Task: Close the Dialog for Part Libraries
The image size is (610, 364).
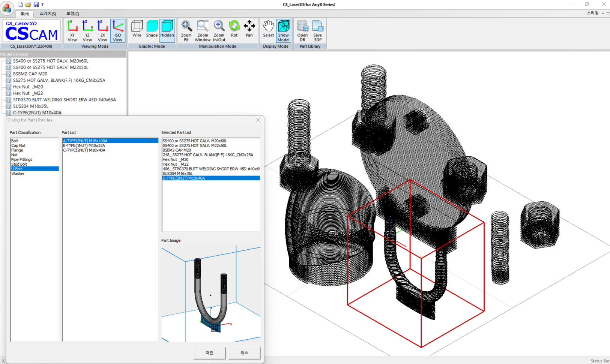Action: coord(258,120)
